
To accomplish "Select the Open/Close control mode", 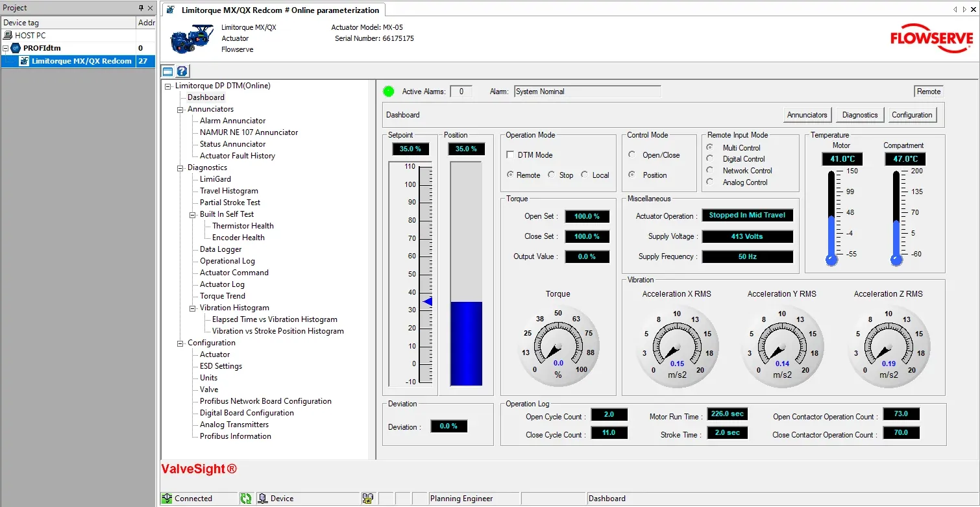I will click(632, 155).
